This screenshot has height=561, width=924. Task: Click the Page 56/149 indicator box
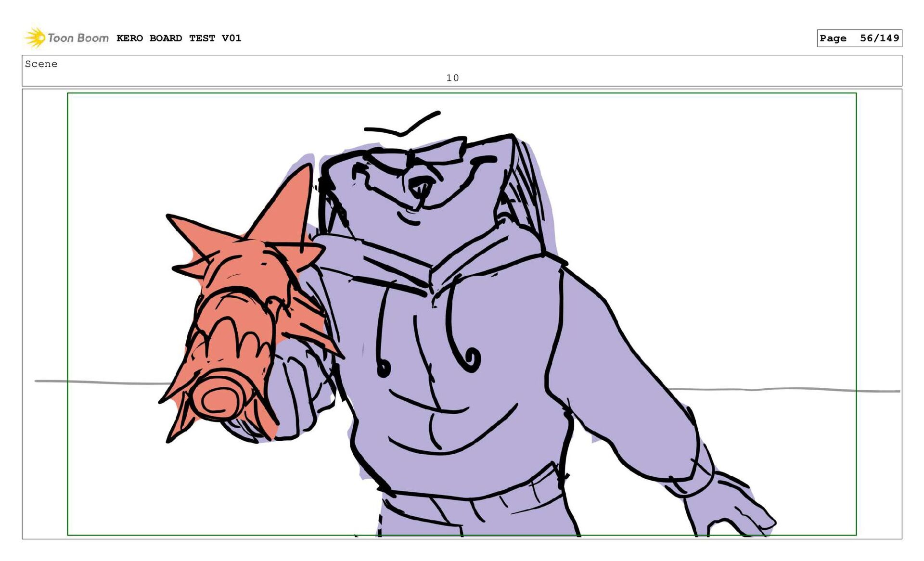click(x=859, y=38)
